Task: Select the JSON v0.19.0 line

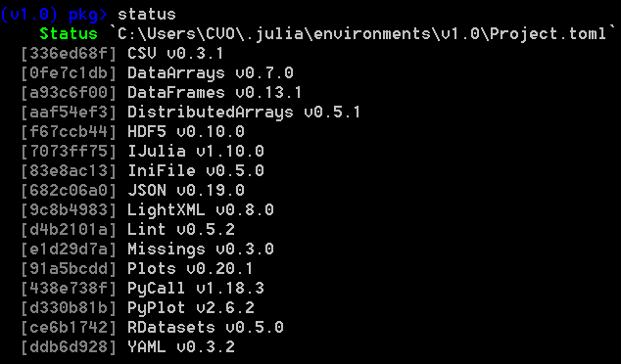Action: [132, 190]
